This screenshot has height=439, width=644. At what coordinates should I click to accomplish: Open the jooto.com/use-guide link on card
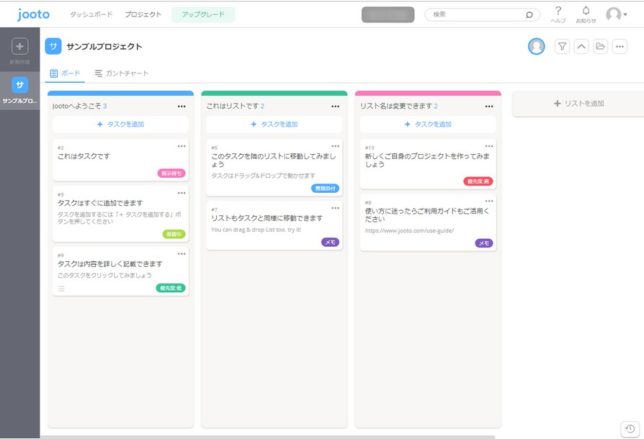click(409, 231)
